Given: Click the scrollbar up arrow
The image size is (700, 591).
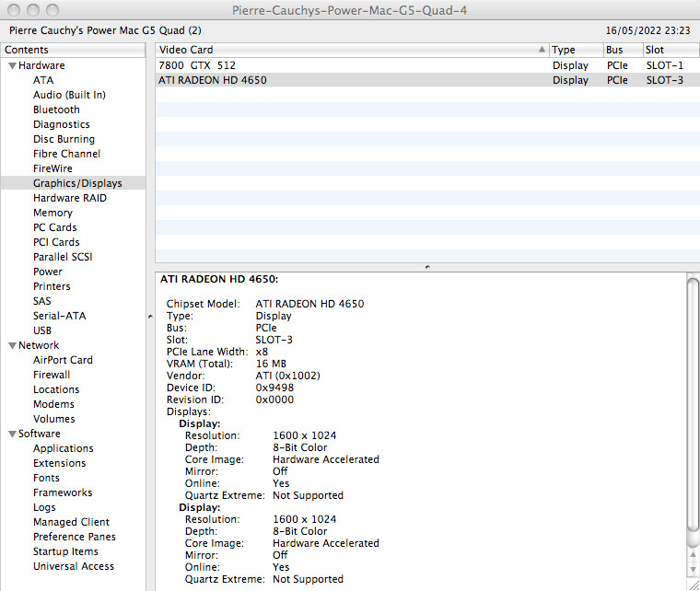Looking at the screenshot, I should coord(693,555).
